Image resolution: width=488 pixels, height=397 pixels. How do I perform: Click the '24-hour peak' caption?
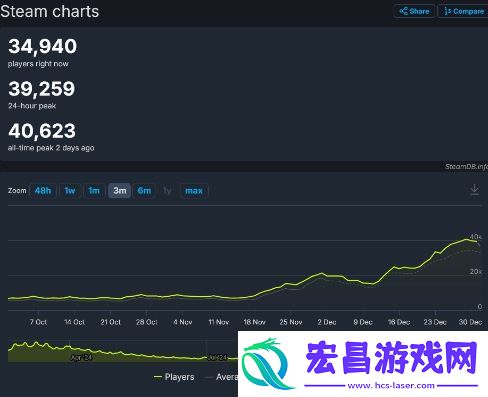coord(32,106)
